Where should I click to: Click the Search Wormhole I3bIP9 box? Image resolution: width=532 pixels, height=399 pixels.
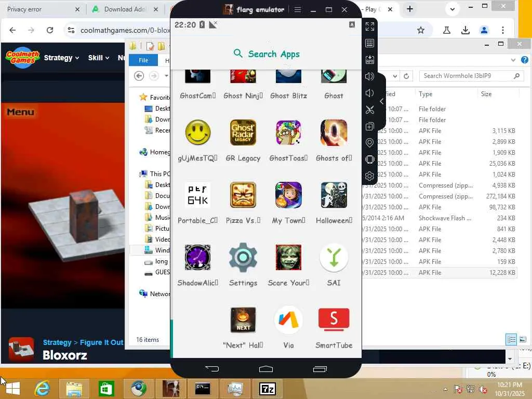click(471, 76)
